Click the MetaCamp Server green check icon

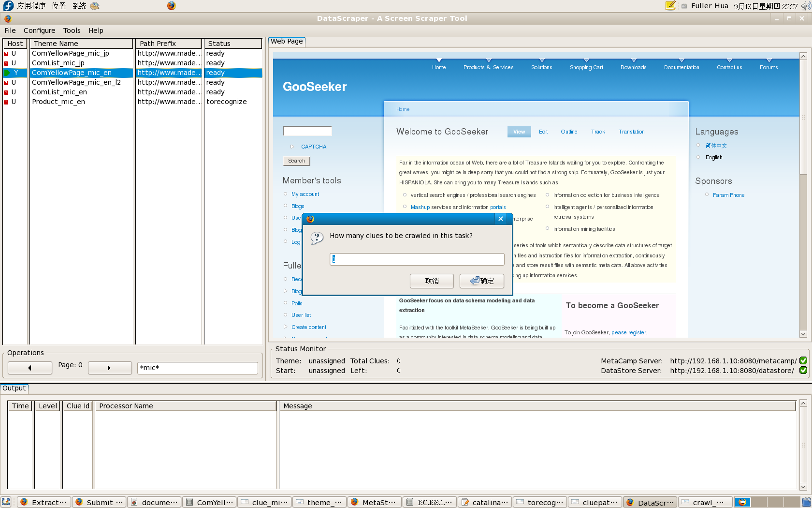point(803,360)
